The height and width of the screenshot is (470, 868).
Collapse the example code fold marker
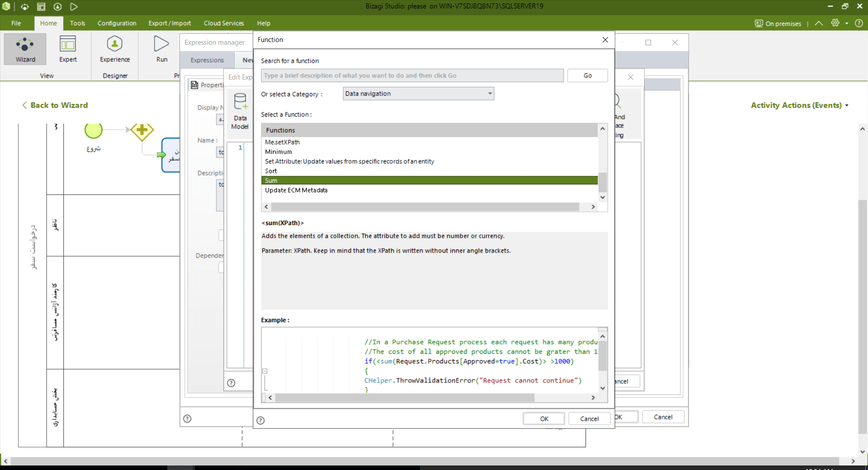coord(265,371)
